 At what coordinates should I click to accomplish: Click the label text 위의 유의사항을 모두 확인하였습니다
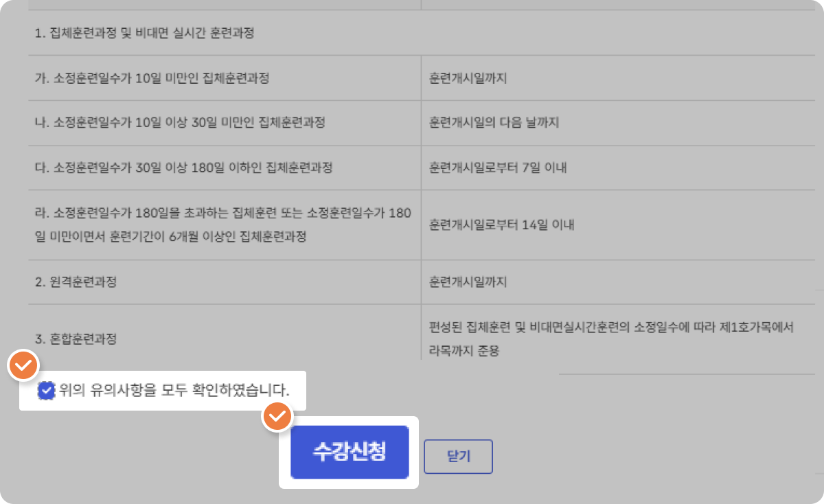pyautogui.click(x=174, y=391)
